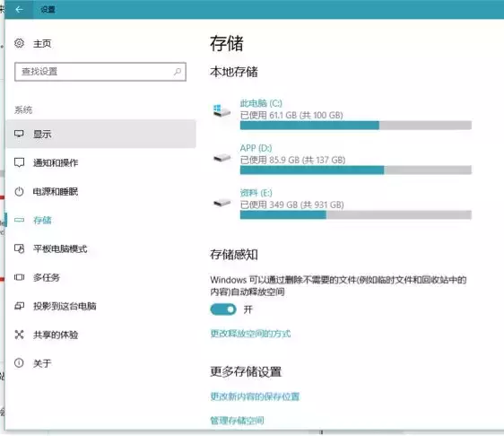
Task: Click the D: drive usage bar
Action: pos(356,170)
